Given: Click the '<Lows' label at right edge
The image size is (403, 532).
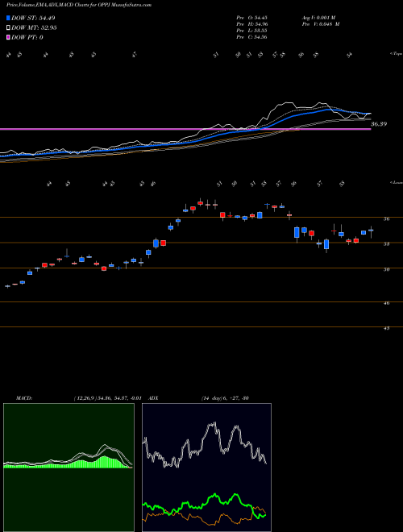Looking at the screenshot, I should click(396, 182).
